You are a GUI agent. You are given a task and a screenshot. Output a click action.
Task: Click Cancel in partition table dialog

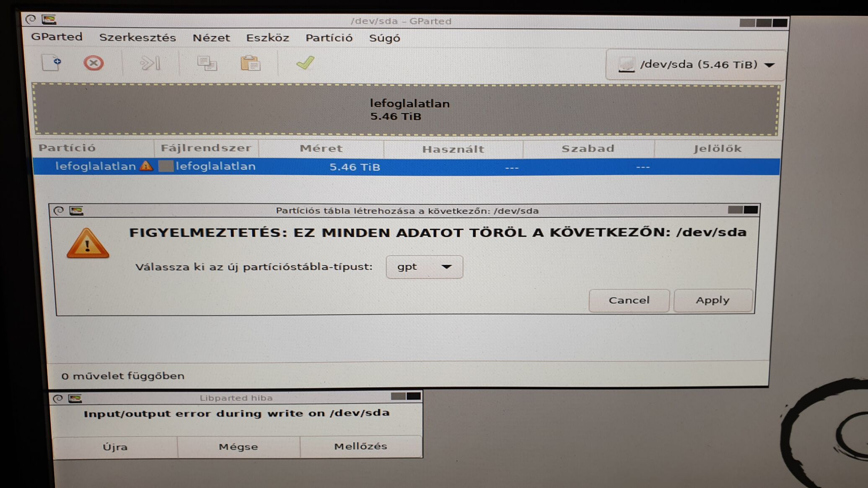629,300
